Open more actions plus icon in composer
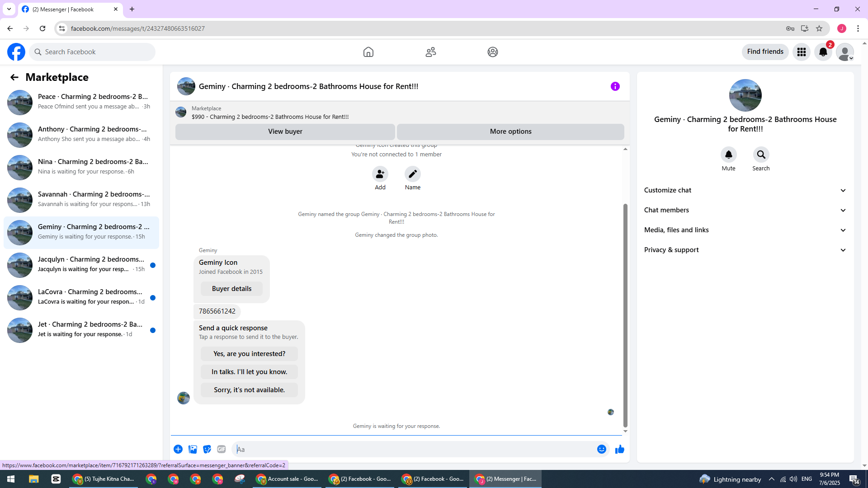The image size is (868, 488). point(178,449)
